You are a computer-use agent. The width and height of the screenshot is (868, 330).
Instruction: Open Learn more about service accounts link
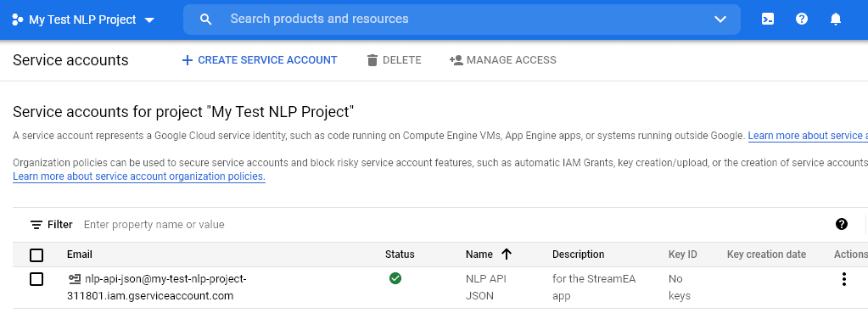click(x=808, y=136)
